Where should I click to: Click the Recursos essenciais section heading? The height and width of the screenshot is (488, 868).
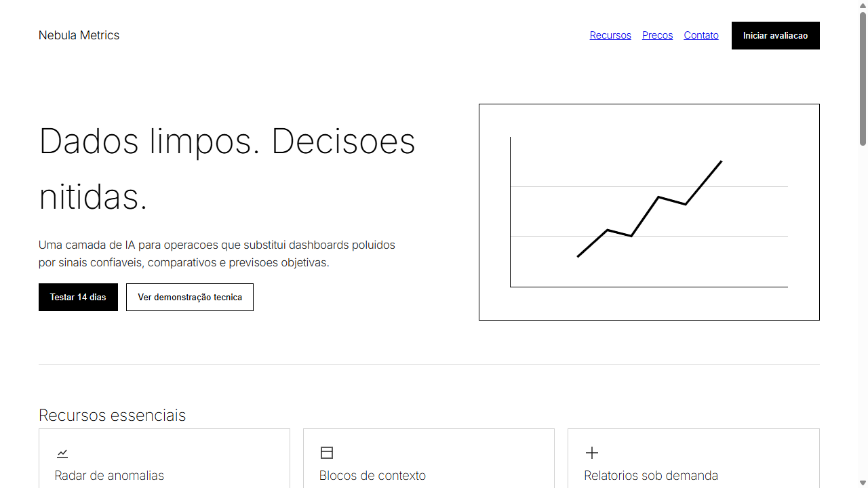click(112, 415)
